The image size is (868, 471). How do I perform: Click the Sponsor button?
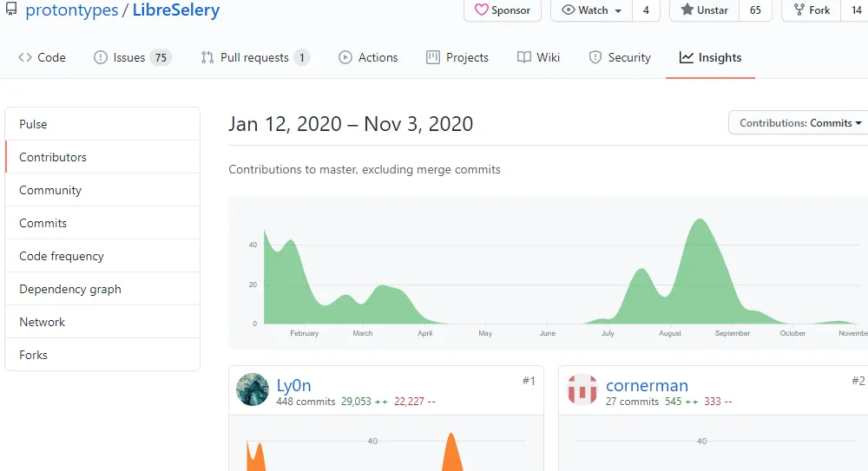pos(503,10)
